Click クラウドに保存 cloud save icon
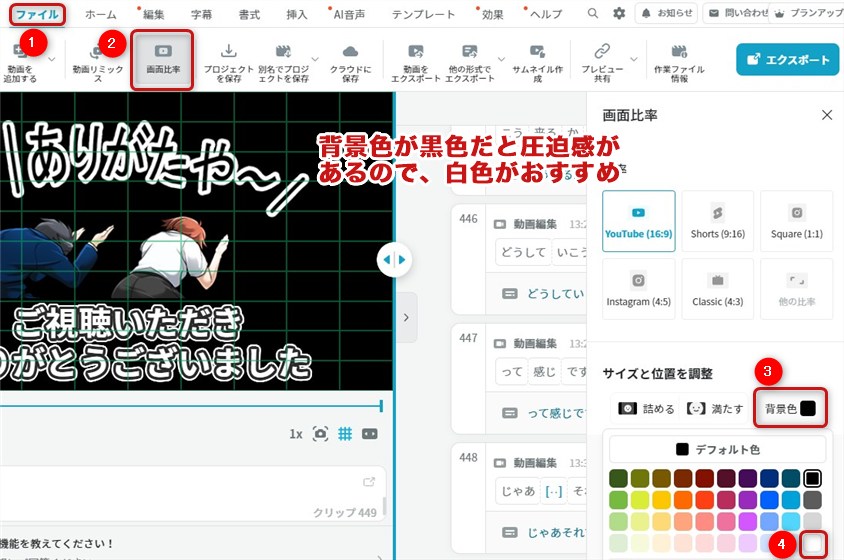This screenshot has width=844, height=560. point(350,51)
